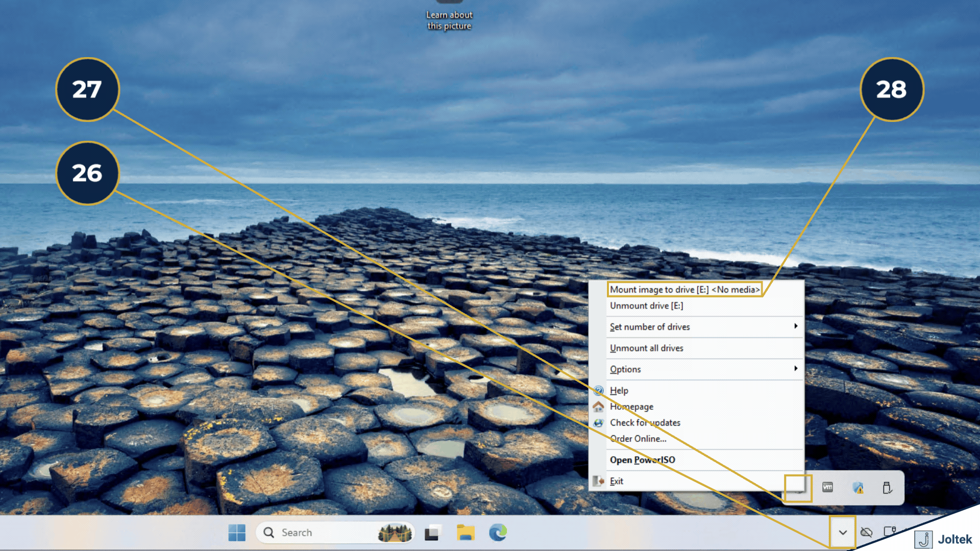
Task: Click the Start menu button
Action: 236,532
